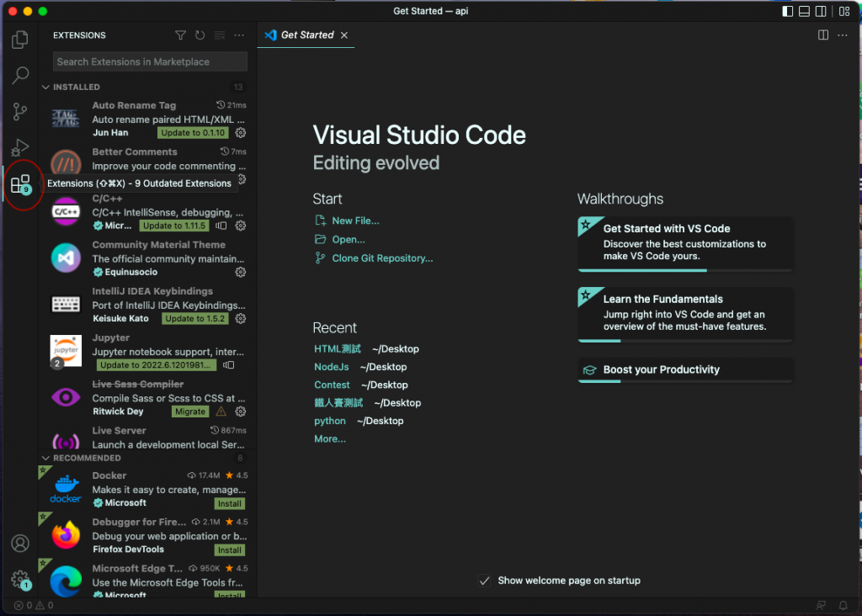Open the Explorer view in activity bar
The height and width of the screenshot is (616, 862).
pyautogui.click(x=20, y=40)
